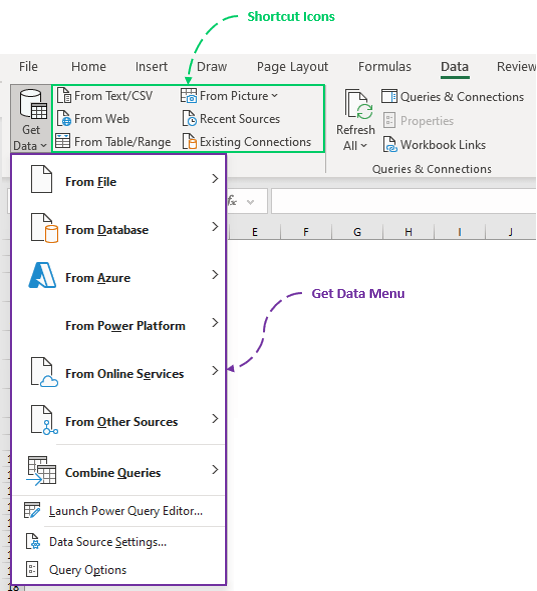Click the Azure logo icon
Viewport: 537px width, 591px height.
coord(43,276)
